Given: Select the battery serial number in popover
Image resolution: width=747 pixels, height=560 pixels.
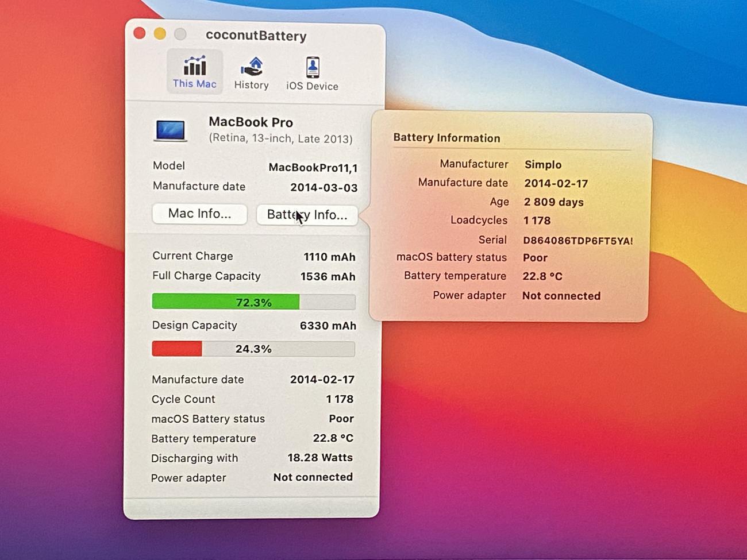Looking at the screenshot, I should [x=577, y=241].
